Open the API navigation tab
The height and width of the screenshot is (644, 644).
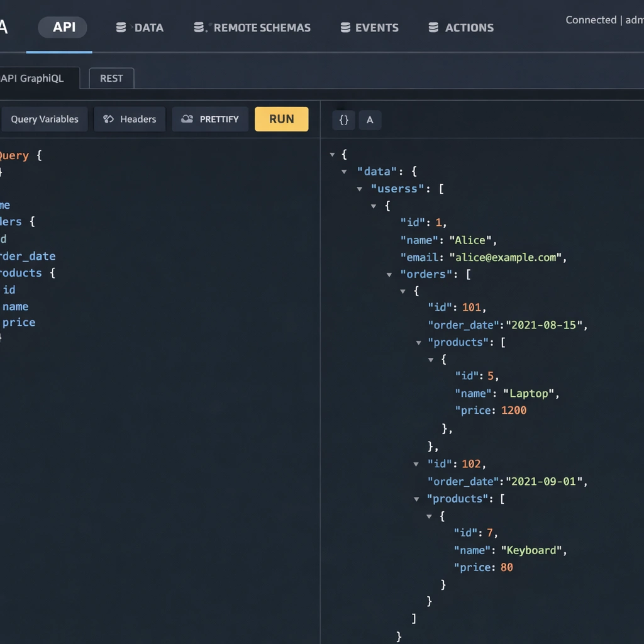pyautogui.click(x=64, y=28)
